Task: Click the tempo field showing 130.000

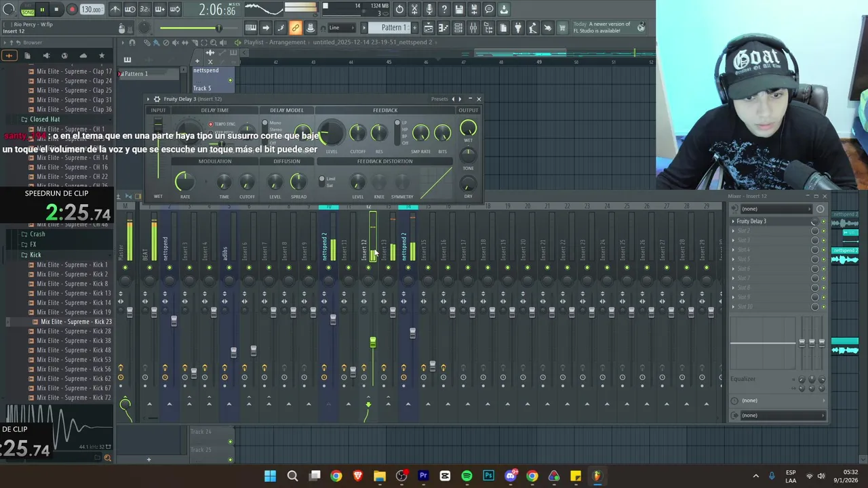Action: click(x=91, y=9)
